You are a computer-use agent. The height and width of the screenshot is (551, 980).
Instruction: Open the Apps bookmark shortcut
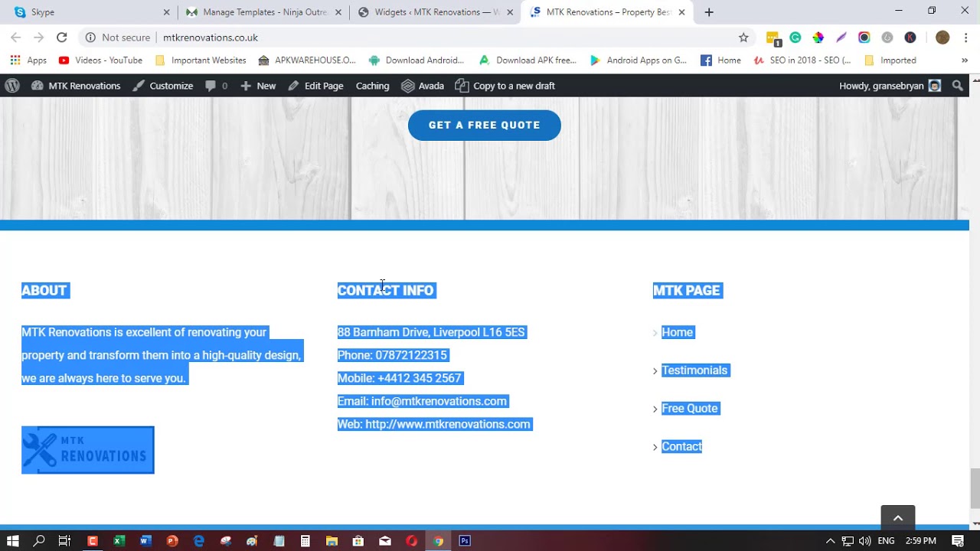[28, 60]
